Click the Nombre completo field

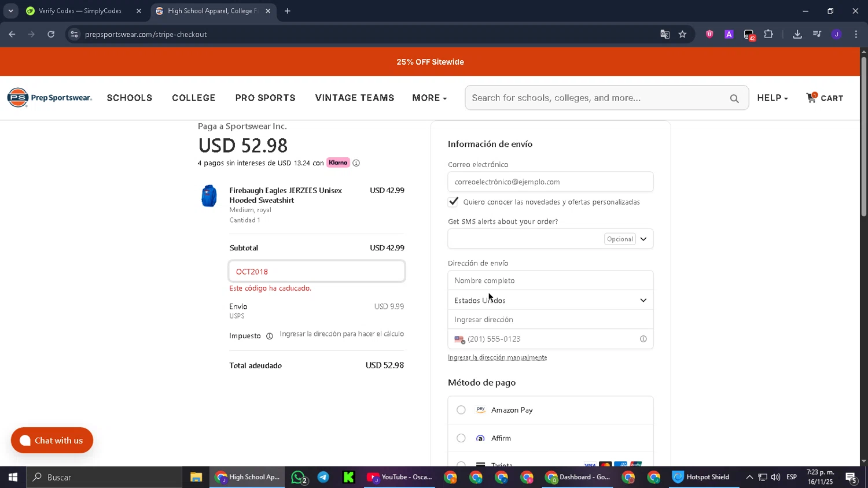pos(550,280)
